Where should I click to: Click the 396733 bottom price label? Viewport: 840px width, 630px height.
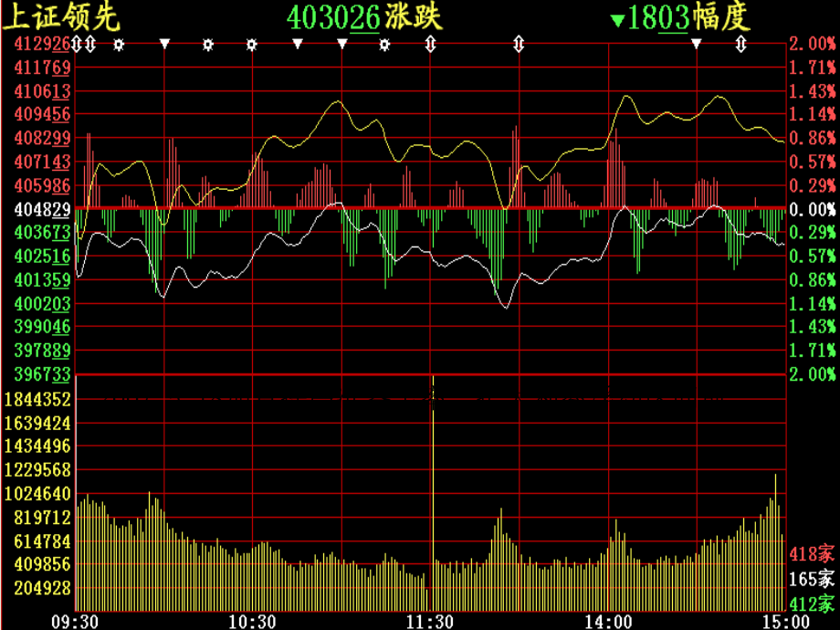(42, 374)
